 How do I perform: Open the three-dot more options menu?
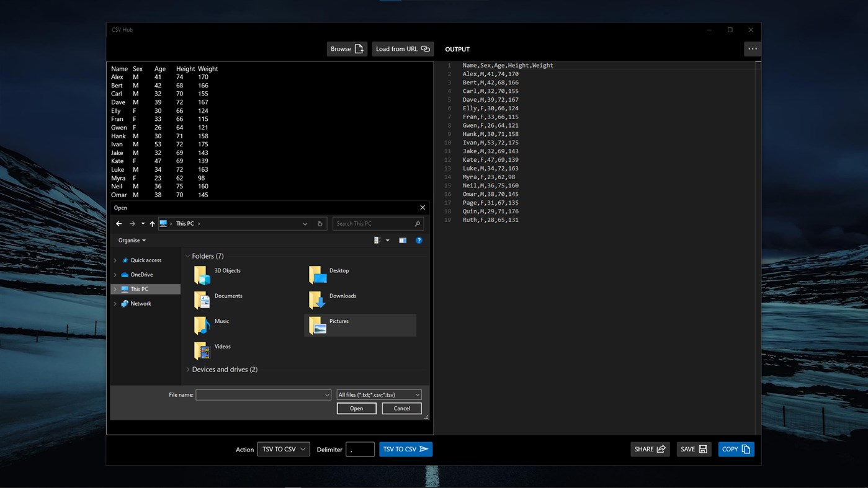click(x=753, y=49)
